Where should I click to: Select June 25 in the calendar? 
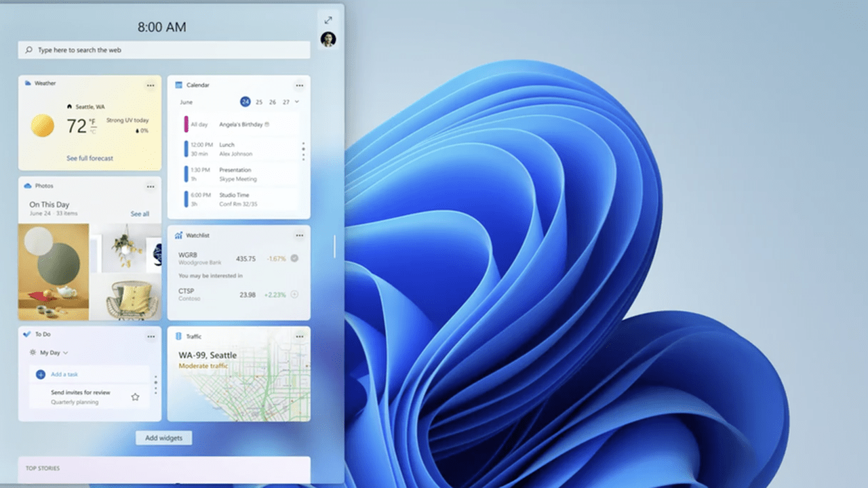coord(259,102)
